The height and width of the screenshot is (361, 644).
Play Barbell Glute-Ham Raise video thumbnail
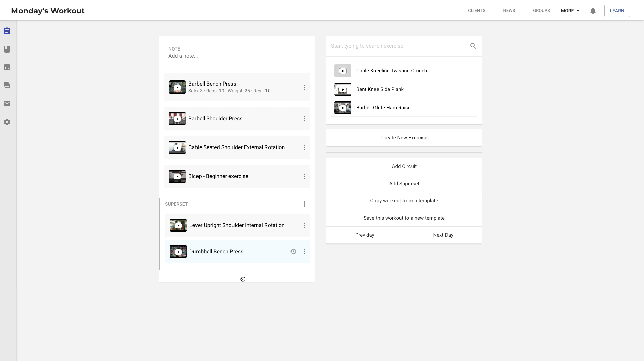(x=343, y=108)
